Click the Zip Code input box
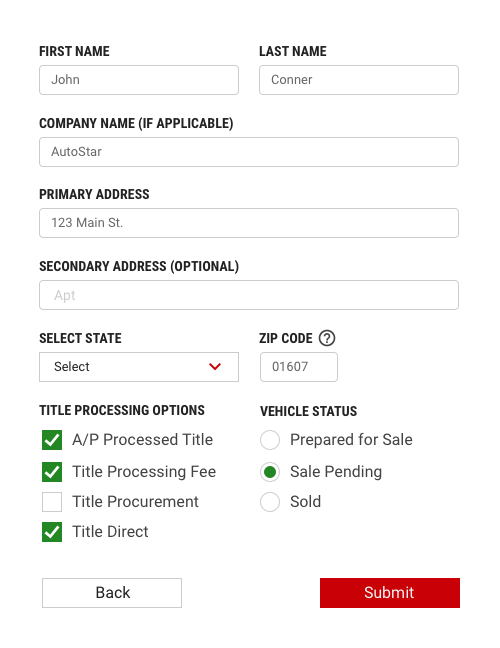This screenshot has height=648, width=500. point(299,367)
